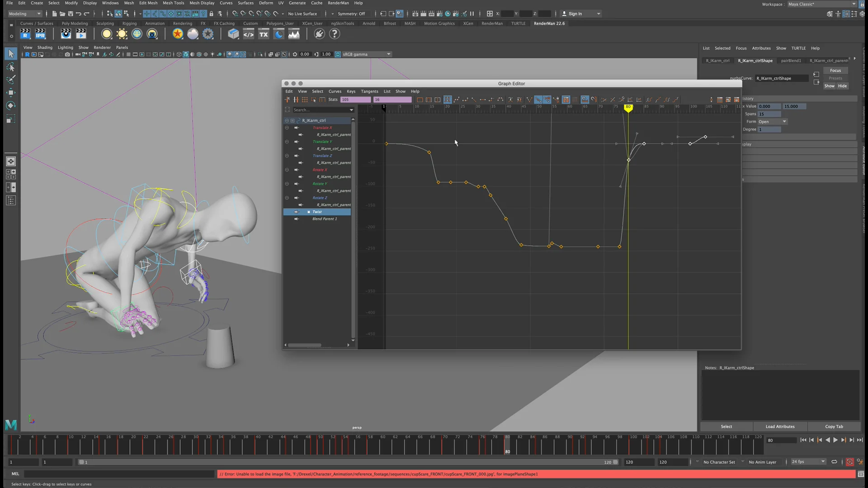Click the RenderMan help question-mark shelf icon
Screen dimensions: 868x488
(335, 34)
